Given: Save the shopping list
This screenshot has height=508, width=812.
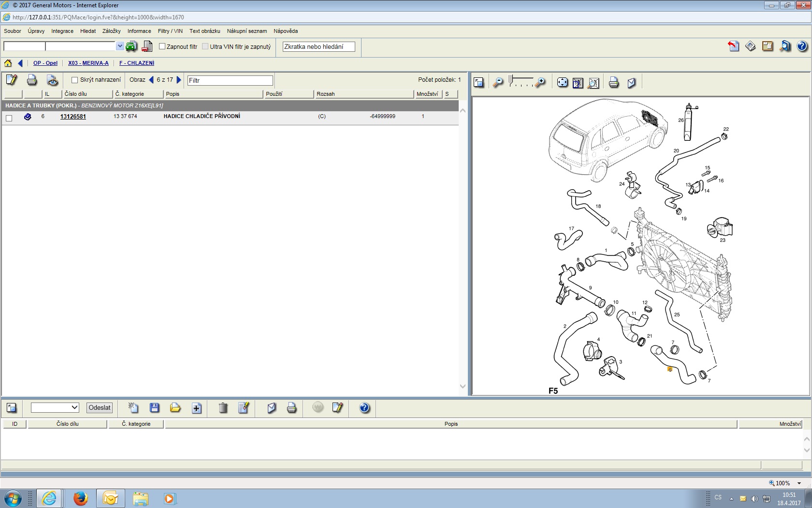Looking at the screenshot, I should [x=155, y=408].
